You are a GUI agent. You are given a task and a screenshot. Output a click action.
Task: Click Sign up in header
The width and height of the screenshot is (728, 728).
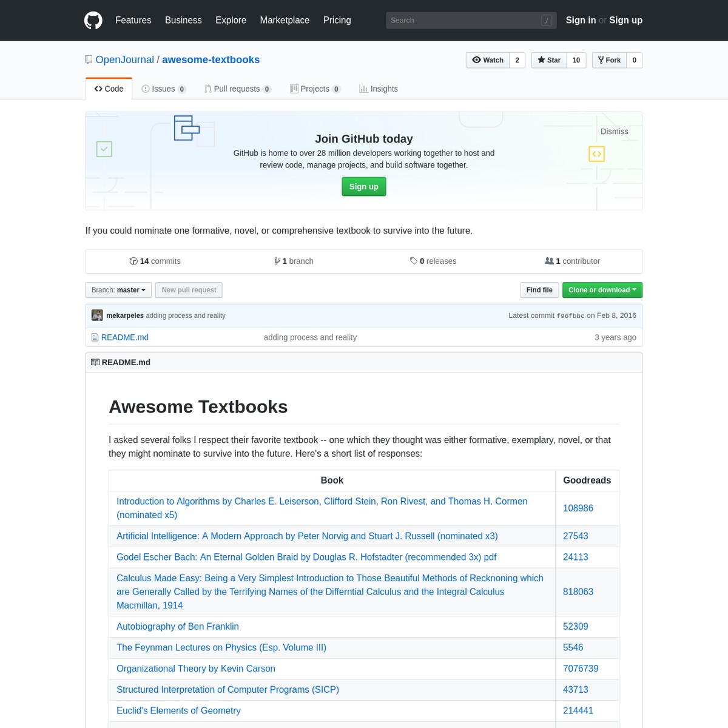coord(625,20)
